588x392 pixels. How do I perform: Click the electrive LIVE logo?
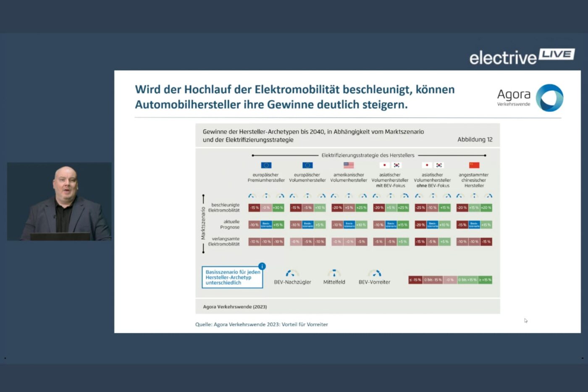tap(522, 57)
